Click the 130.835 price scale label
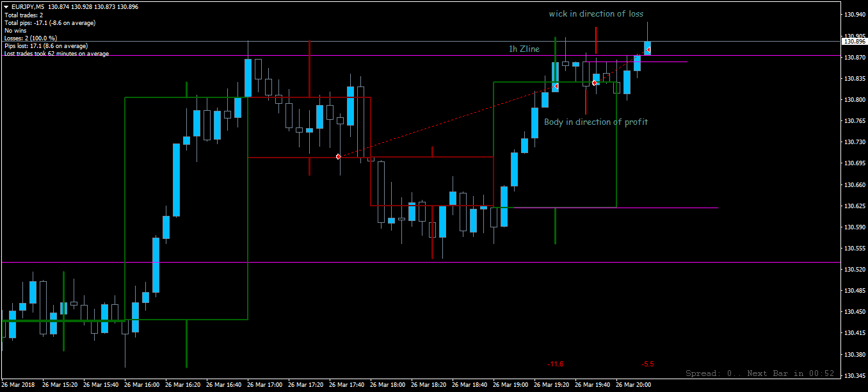This screenshot has width=868, height=392. 854,79
